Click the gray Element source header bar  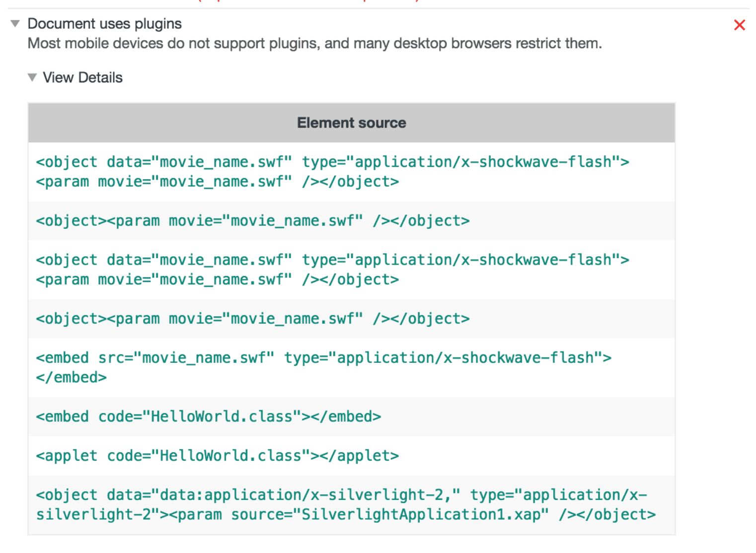pyautogui.click(x=351, y=123)
